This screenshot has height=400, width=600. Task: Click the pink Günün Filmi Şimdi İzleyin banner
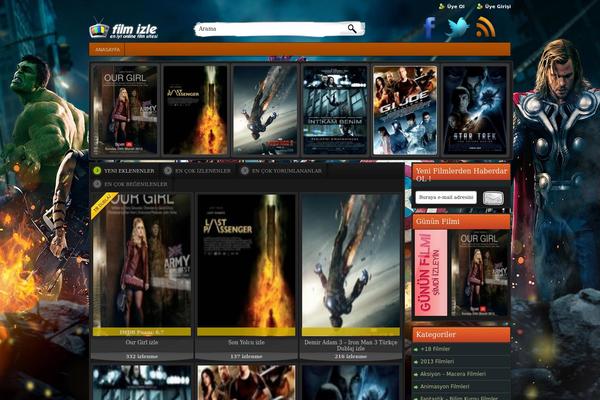point(431,273)
